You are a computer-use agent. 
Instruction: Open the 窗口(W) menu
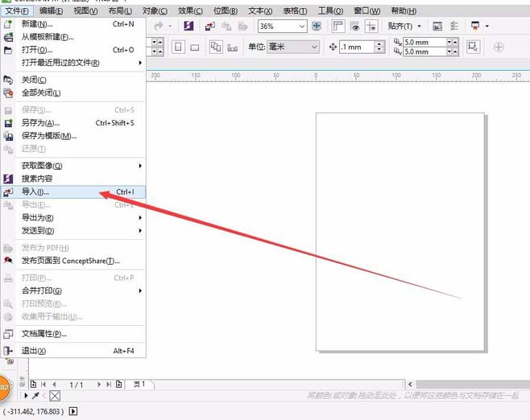pyautogui.click(x=366, y=11)
